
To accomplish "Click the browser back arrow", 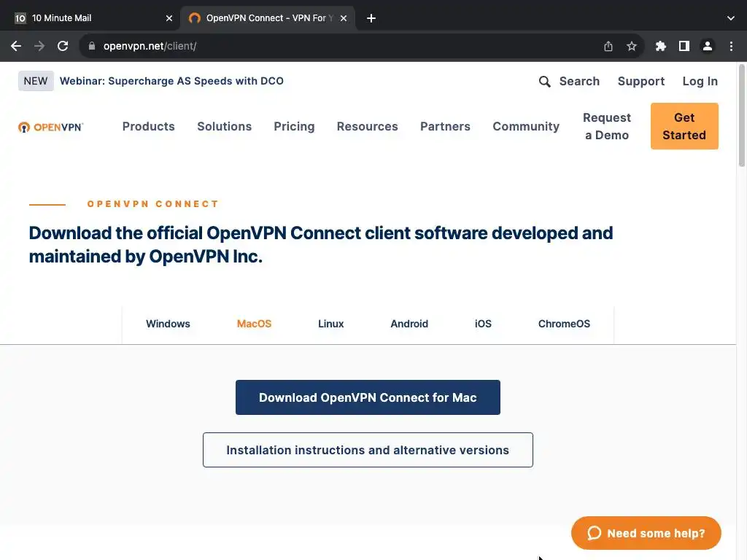I will click(16, 46).
